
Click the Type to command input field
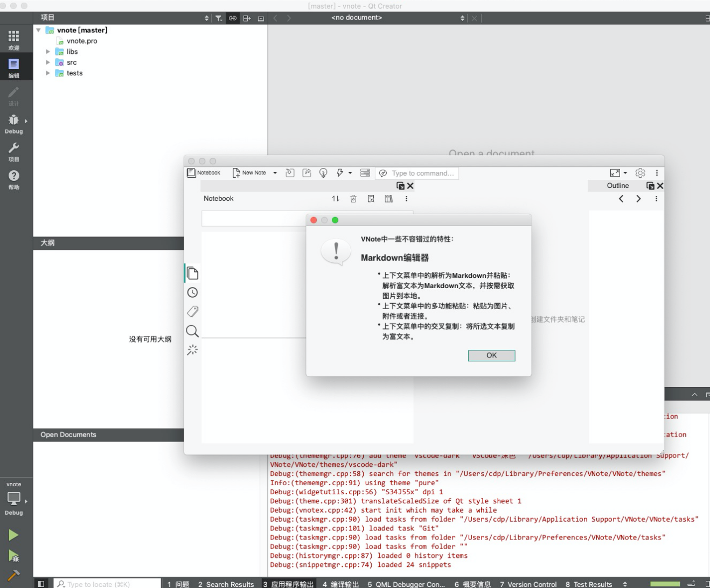[x=417, y=173]
